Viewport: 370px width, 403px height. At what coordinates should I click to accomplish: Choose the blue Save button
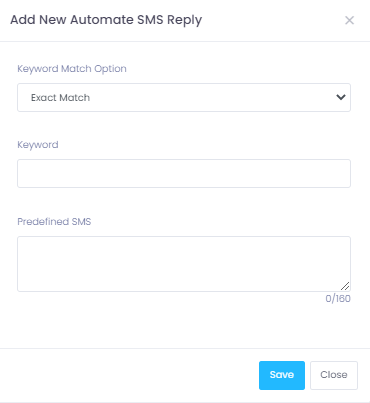pos(282,375)
